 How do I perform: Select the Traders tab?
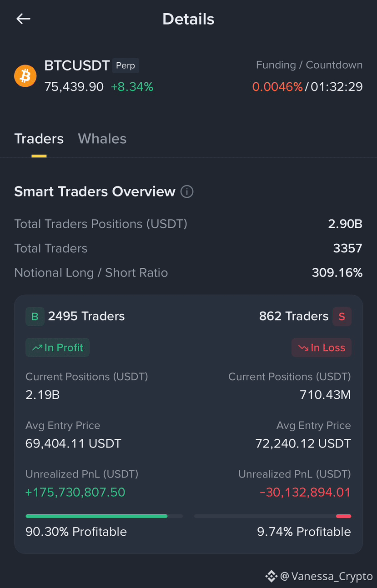click(39, 139)
